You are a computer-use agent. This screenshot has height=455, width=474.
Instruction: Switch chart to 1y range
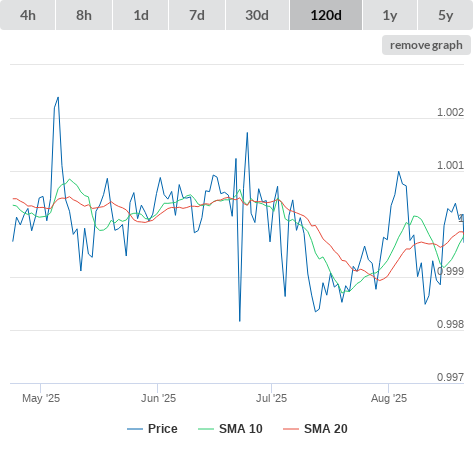390,15
